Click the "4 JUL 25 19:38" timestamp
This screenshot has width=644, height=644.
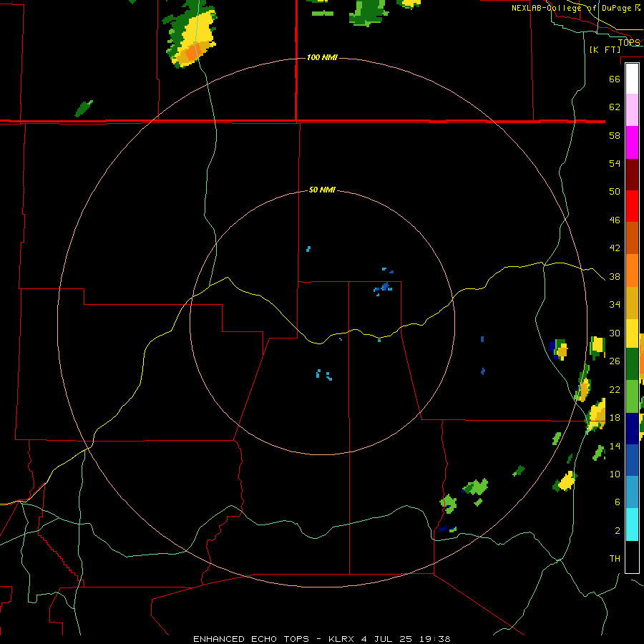tap(406, 639)
